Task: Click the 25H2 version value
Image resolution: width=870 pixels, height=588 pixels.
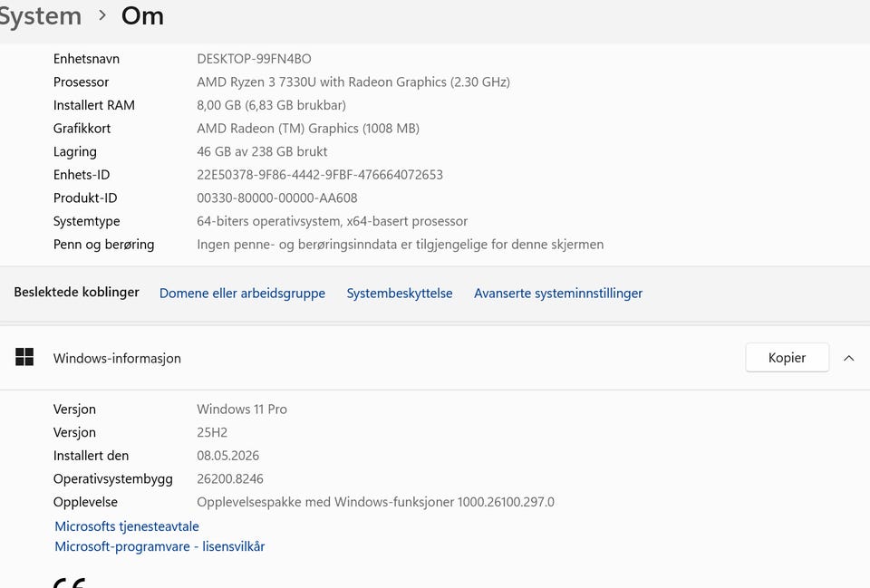Action: [212, 433]
